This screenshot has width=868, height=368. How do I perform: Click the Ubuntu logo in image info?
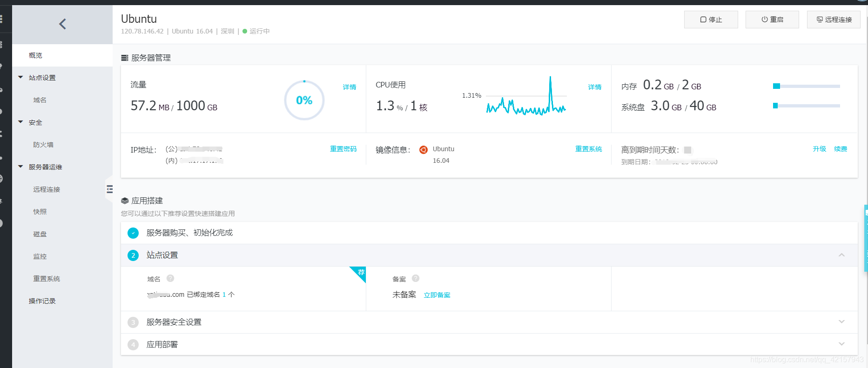point(424,150)
